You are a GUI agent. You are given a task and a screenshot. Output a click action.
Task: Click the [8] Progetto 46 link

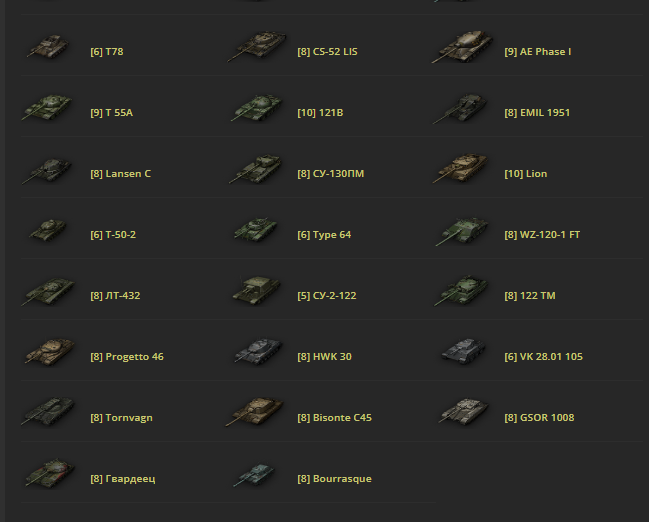[x=127, y=356]
